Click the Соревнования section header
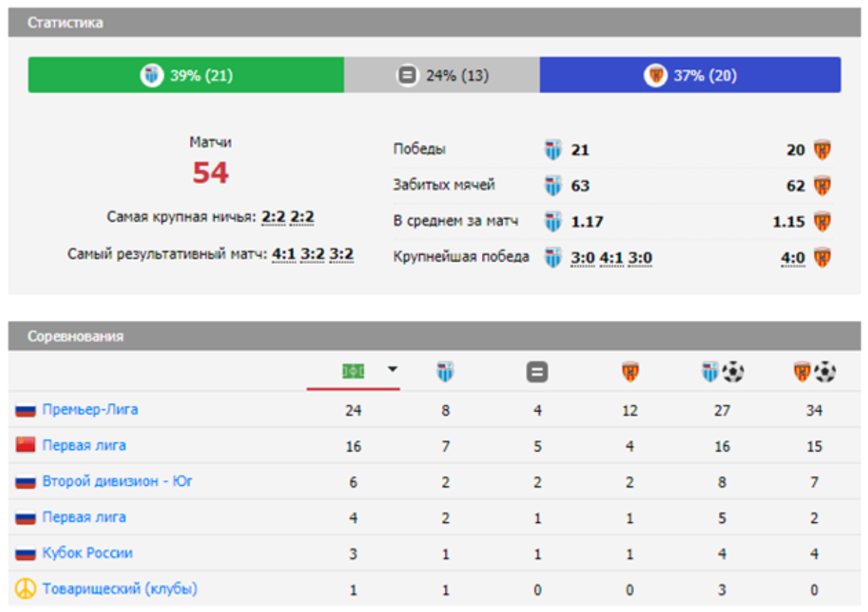This screenshot has height=612, width=868. point(75,336)
